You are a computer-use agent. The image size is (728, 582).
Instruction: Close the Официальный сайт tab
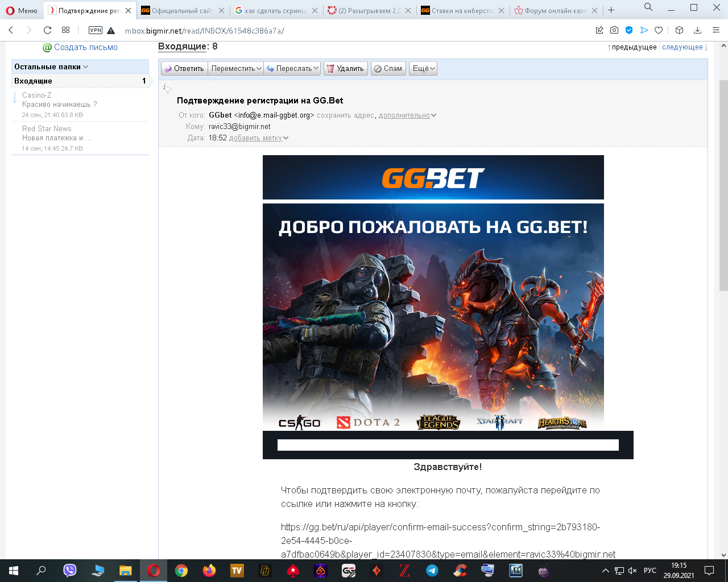221,10
